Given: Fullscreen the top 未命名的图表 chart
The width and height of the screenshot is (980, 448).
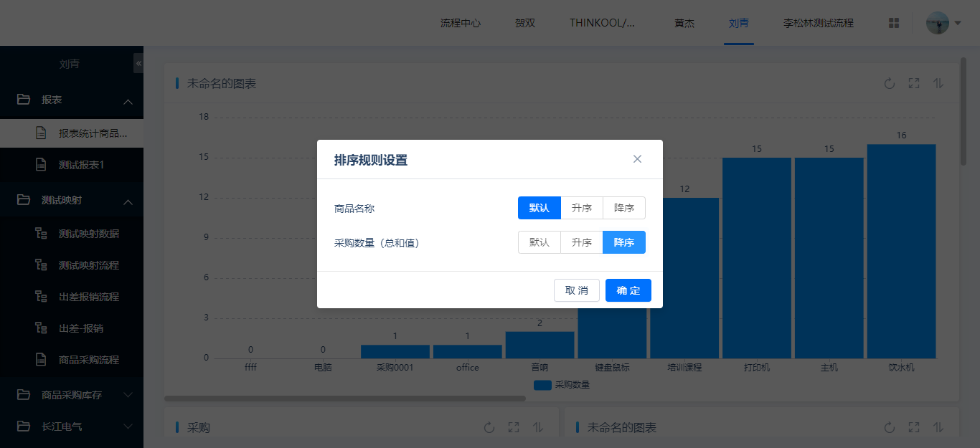Looking at the screenshot, I should point(914,83).
